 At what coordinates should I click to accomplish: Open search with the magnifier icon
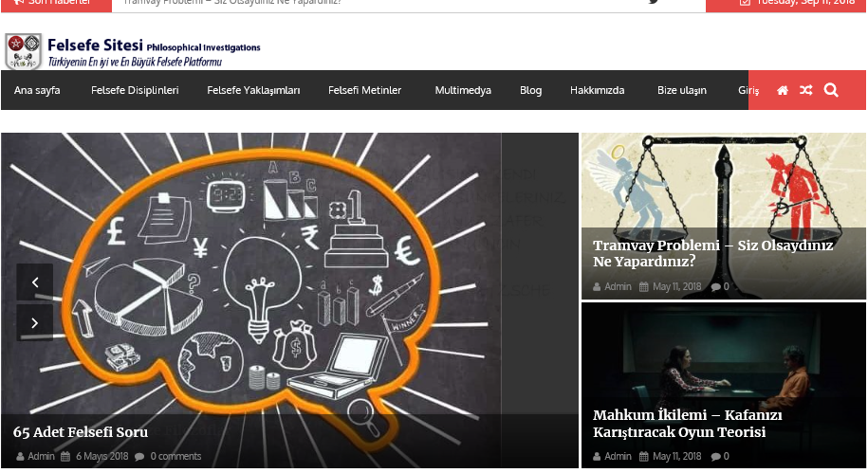click(x=831, y=90)
